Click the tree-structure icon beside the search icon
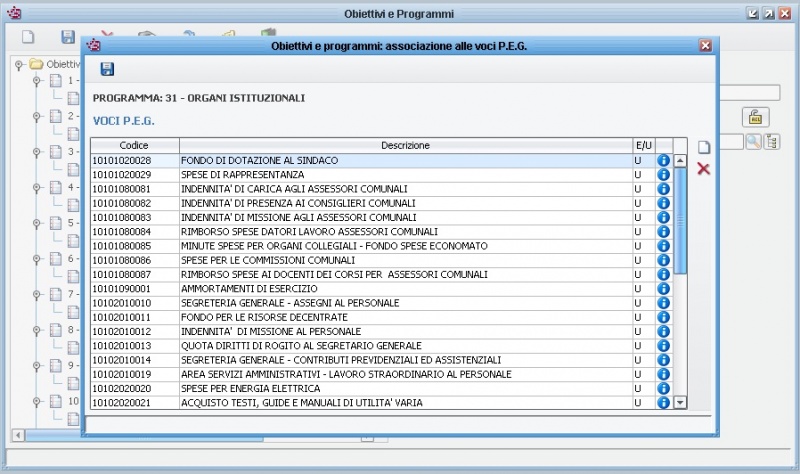This screenshot has height=474, width=800. [772, 141]
